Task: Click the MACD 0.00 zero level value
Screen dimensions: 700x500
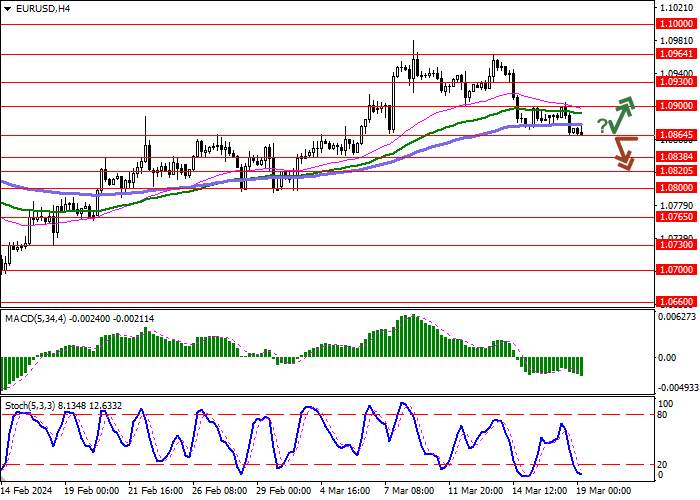Action: click(667, 358)
